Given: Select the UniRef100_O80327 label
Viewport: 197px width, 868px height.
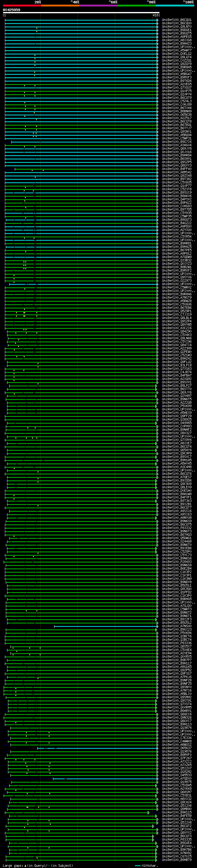Looking at the screenshot, I should tap(176, 433).
